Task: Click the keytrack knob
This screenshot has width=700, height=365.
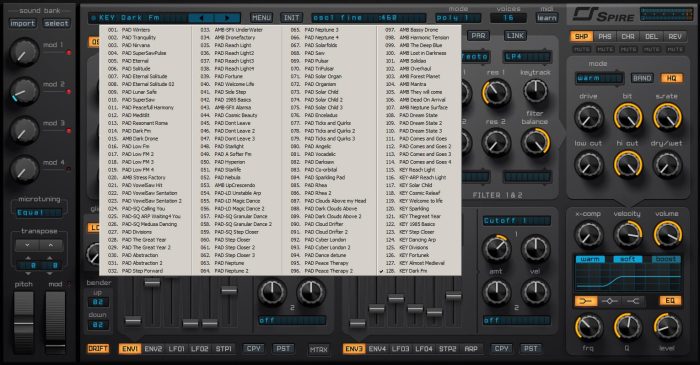Action: pos(535,91)
